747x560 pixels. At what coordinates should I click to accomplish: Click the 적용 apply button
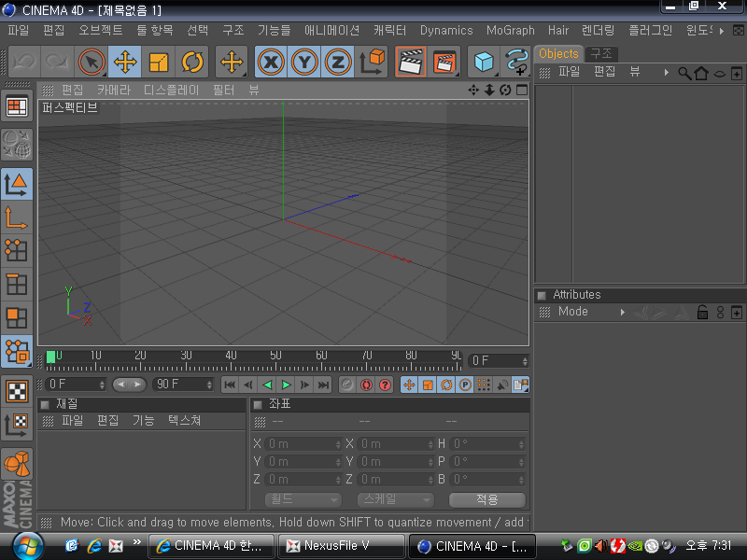click(487, 499)
